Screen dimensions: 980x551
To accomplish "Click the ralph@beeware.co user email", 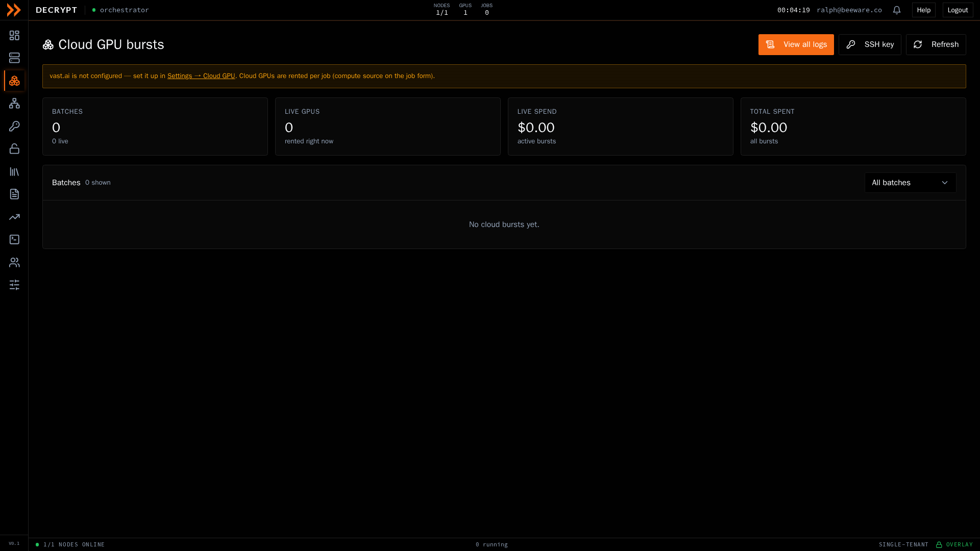I will pyautogui.click(x=849, y=10).
